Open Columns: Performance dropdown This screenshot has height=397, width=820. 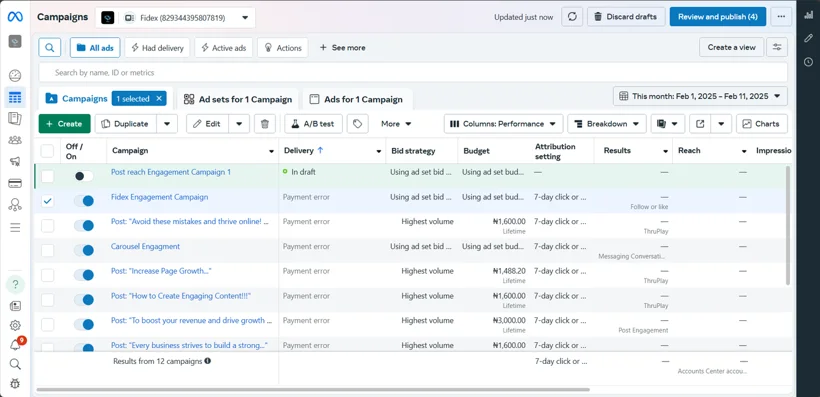coord(504,124)
